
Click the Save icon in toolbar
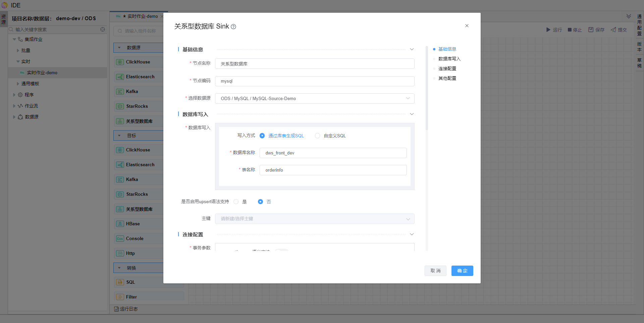[591, 30]
